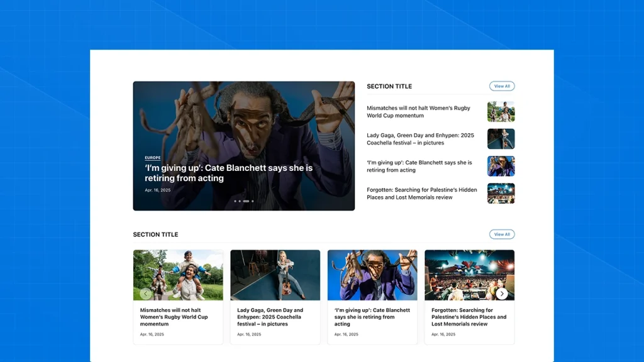Click the next arrow on the card carousel
The width and height of the screenshot is (644, 362).
pyautogui.click(x=501, y=293)
